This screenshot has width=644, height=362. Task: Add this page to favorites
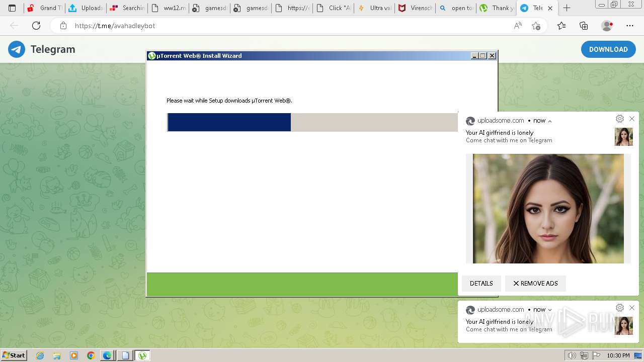pyautogui.click(x=536, y=26)
